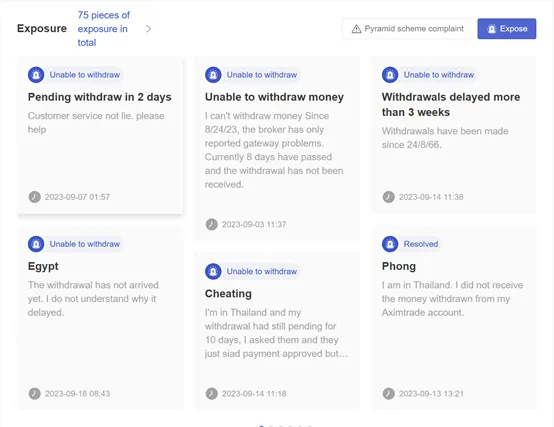Screen dimensions: 554x427
Task: Click the 'Unable to withdraw' tag on Cheating card
Action: pyautogui.click(x=262, y=272)
